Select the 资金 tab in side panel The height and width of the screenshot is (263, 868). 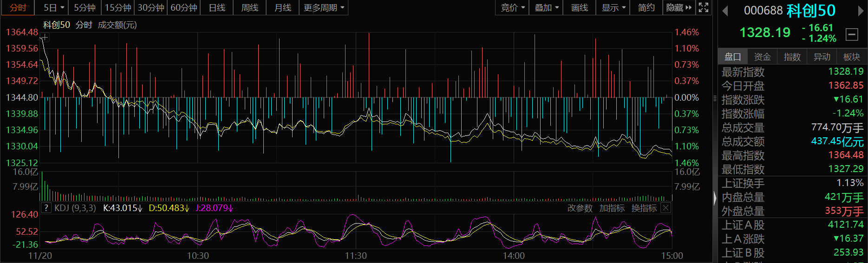pos(762,57)
